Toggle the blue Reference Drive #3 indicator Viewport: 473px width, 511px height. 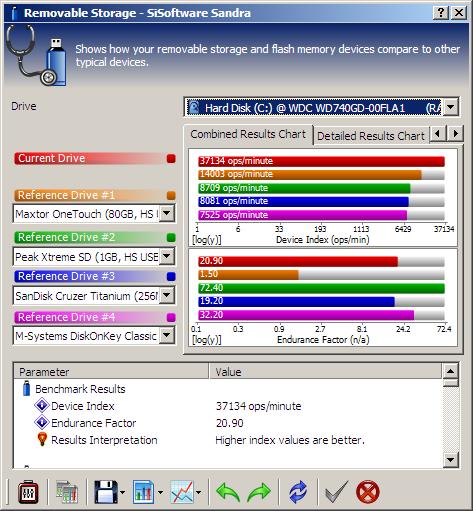point(171,277)
